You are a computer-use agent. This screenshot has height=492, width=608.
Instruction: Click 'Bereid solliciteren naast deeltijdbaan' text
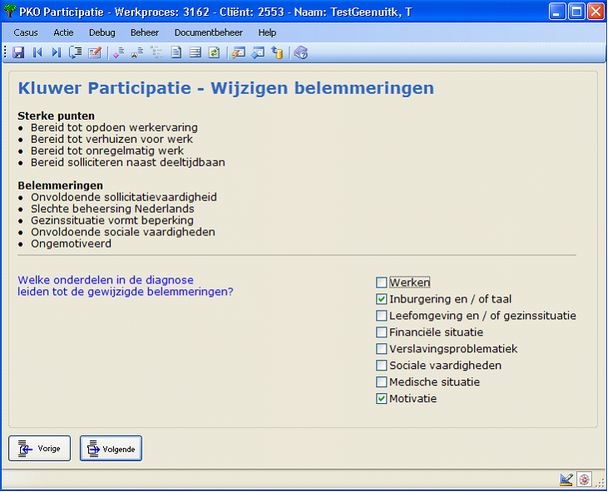tap(128, 162)
